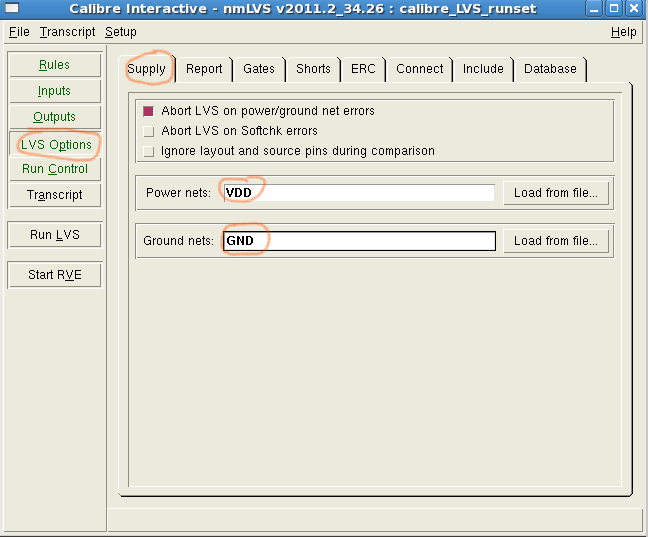This screenshot has height=537, width=648.
Task: Open the Help menu
Action: pyautogui.click(x=623, y=32)
